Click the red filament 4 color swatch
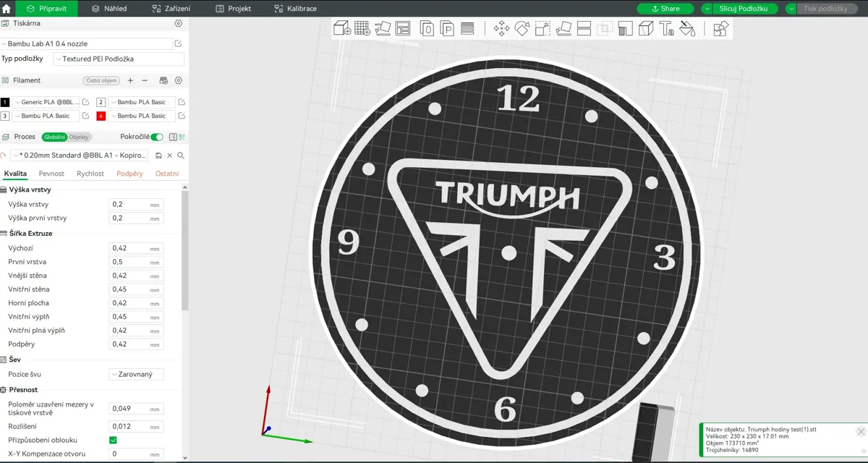This screenshot has height=463, width=868. point(101,116)
